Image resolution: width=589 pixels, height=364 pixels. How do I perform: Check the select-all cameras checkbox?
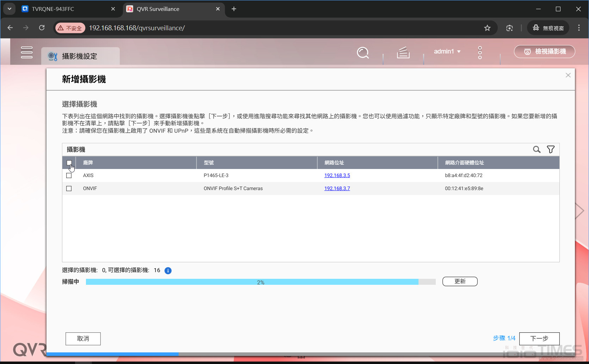(69, 162)
